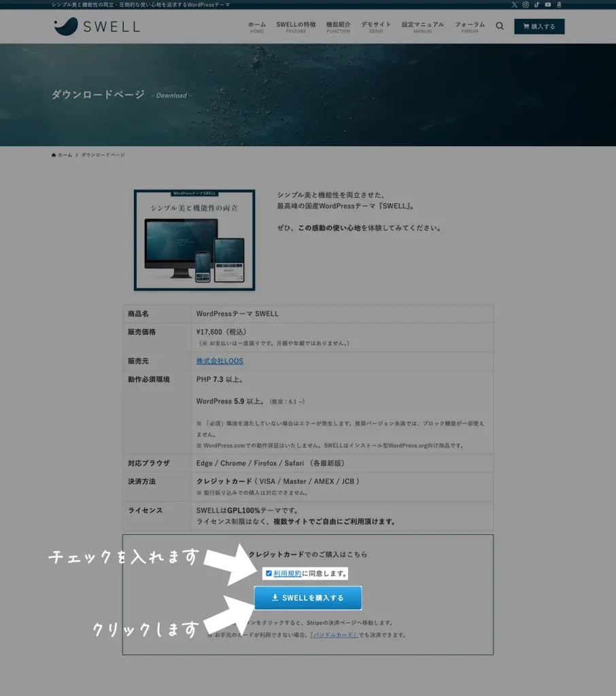
Task: Open the TikTok icon in top bar
Action: point(536,5)
